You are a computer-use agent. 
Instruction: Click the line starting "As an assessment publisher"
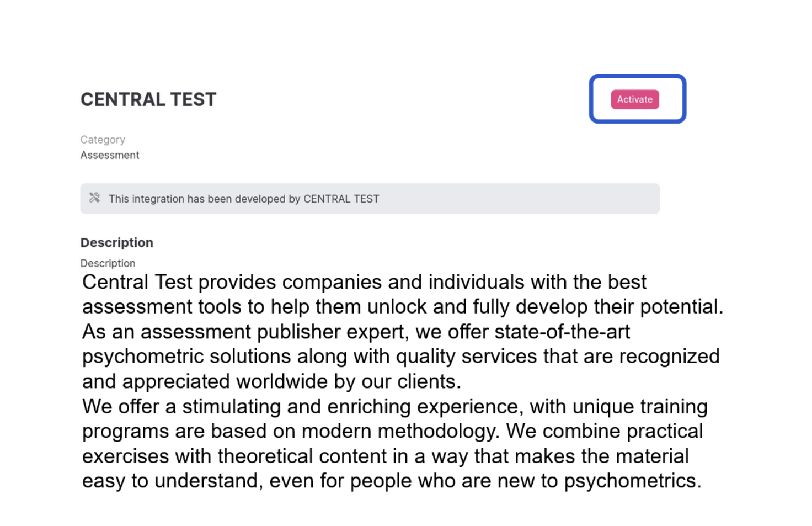[356, 332]
